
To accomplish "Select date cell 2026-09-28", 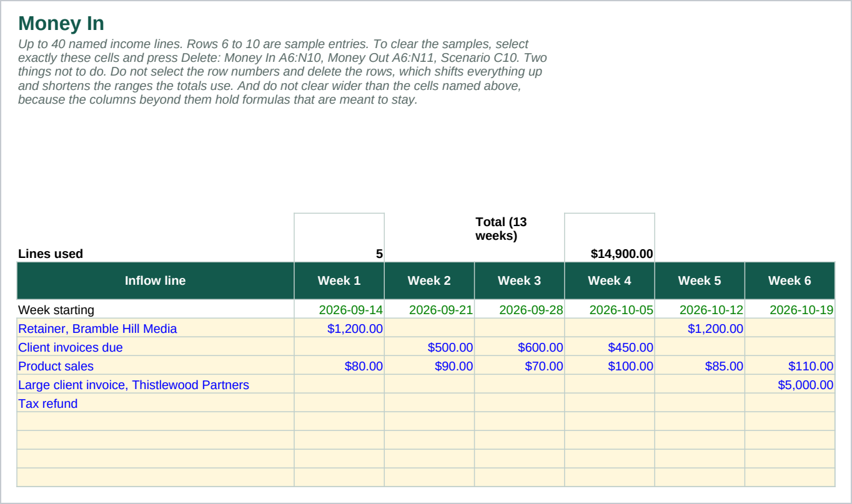I will coord(520,310).
